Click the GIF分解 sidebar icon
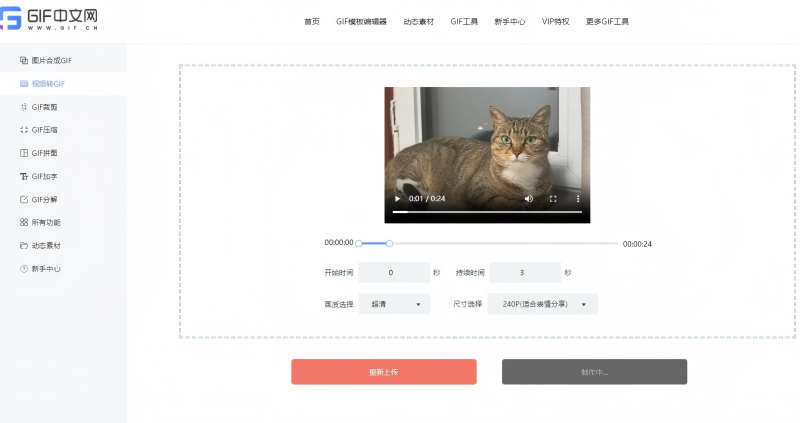Viewport: 800px width, 423px height. pyautogui.click(x=23, y=200)
